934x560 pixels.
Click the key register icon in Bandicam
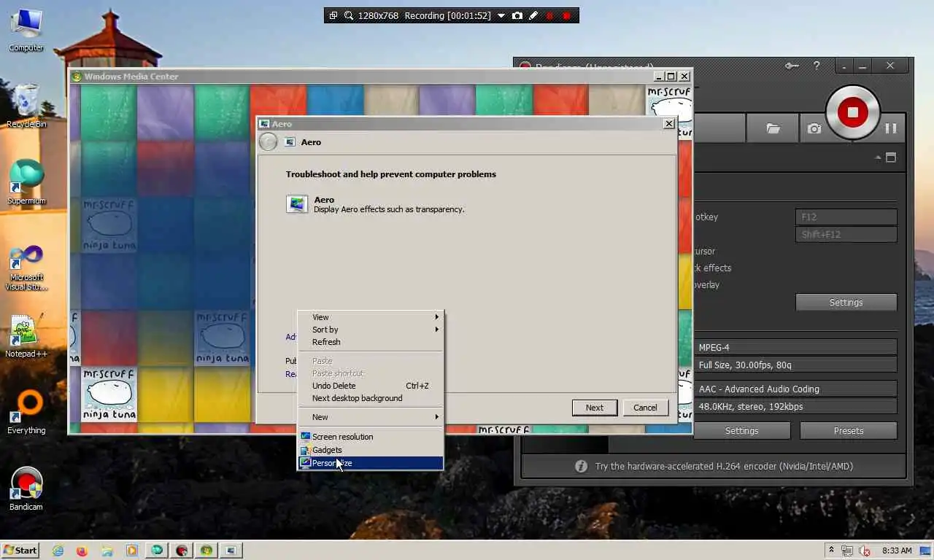[792, 66]
